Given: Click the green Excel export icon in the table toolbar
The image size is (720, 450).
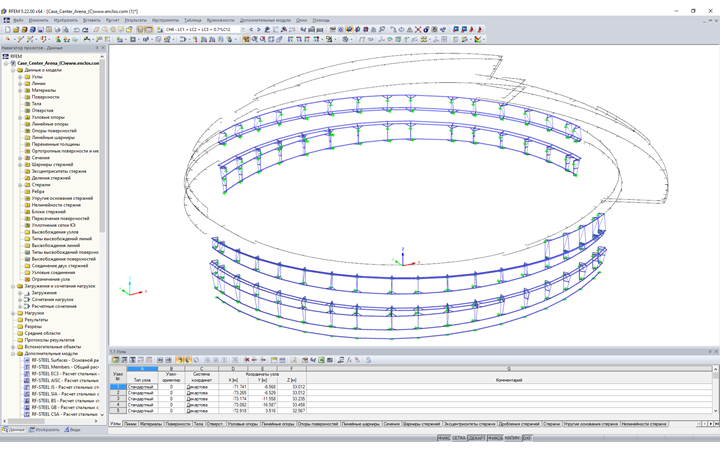Looking at the screenshot, I should (x=321, y=360).
